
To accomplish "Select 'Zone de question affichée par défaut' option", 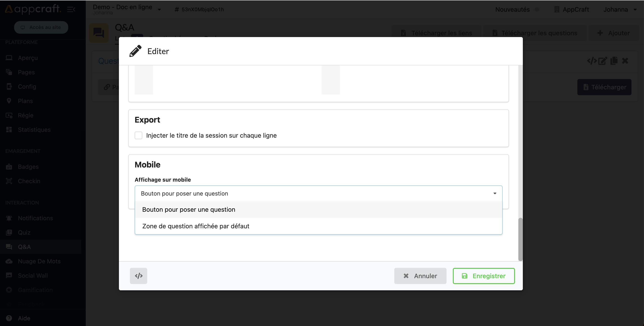I will [196, 226].
